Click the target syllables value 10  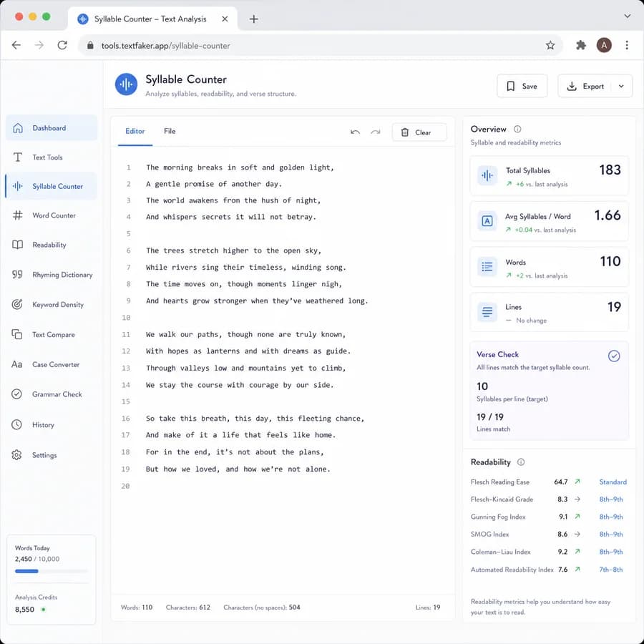click(x=482, y=386)
